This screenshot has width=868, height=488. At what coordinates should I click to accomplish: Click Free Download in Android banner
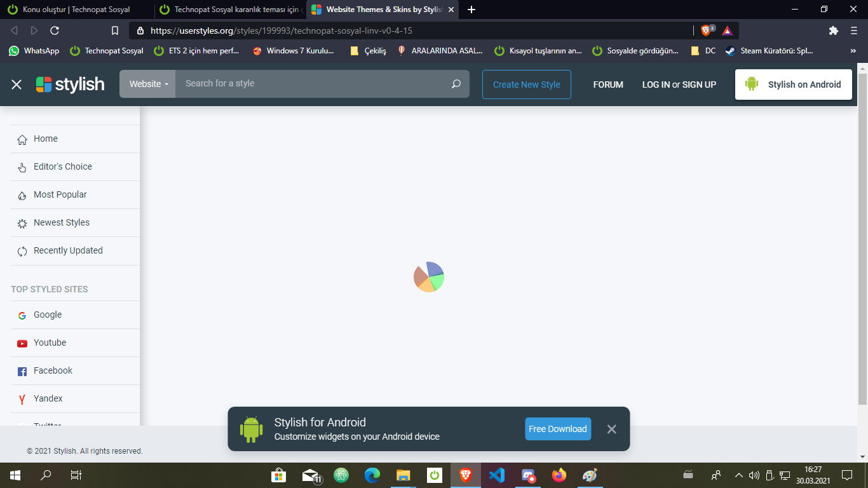558,429
